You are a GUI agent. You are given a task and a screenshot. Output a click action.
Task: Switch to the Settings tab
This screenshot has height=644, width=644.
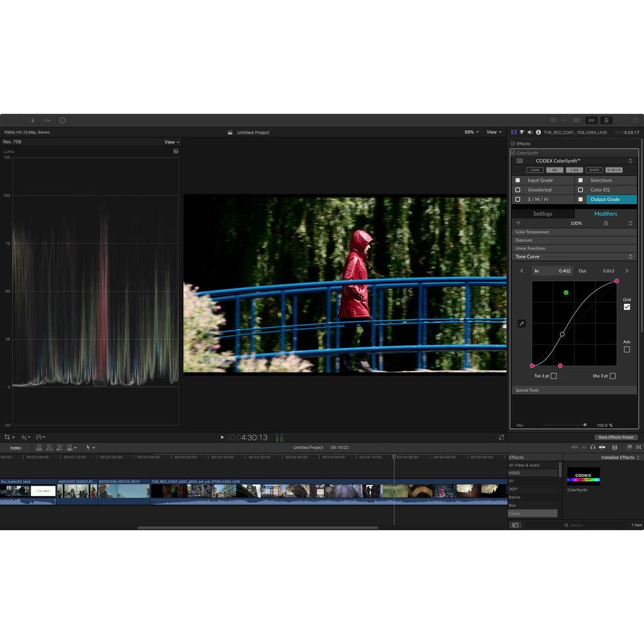click(542, 214)
